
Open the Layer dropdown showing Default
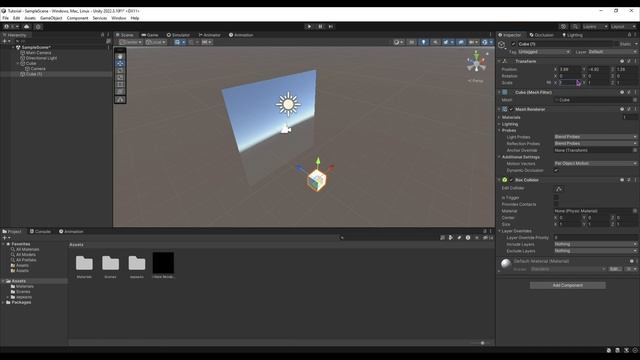[x=612, y=52]
